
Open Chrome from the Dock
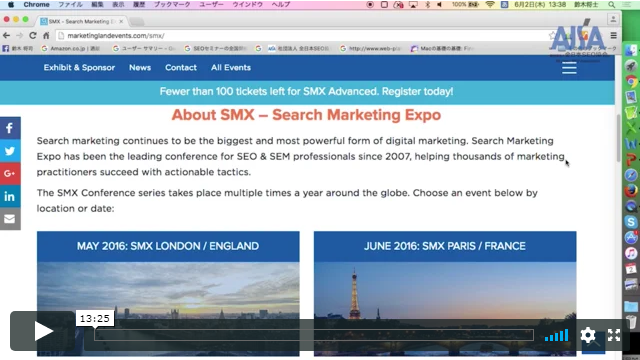coord(631,82)
